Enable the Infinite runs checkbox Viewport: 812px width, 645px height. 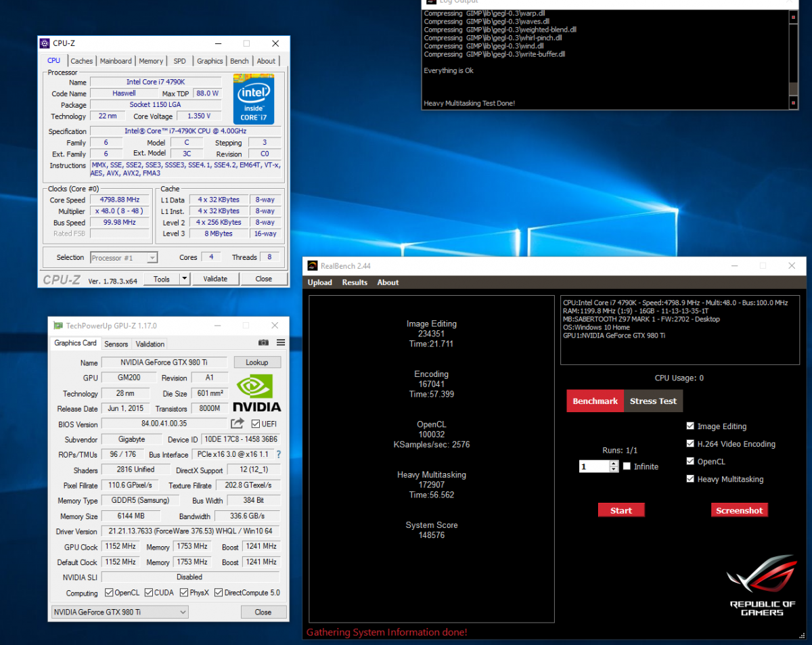point(627,466)
